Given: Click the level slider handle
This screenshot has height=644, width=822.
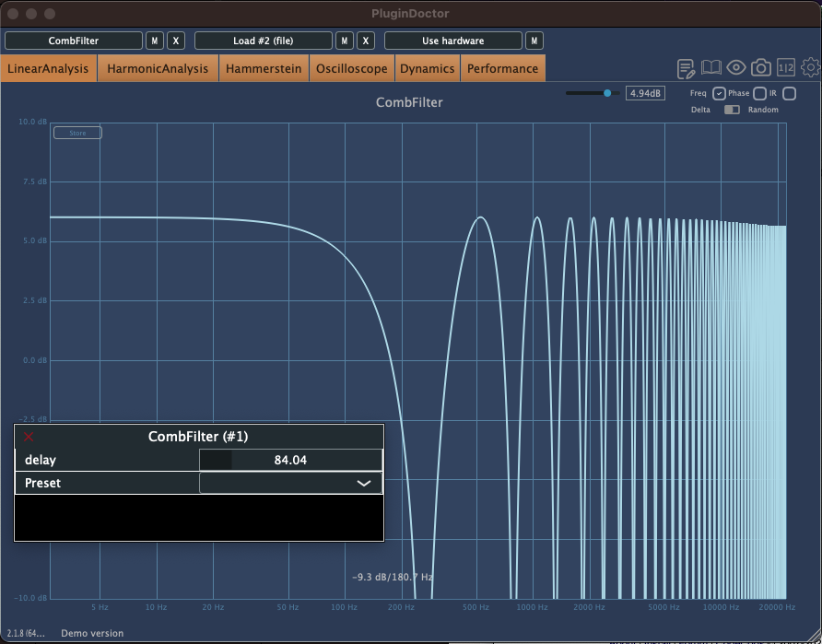Looking at the screenshot, I should click(x=607, y=93).
